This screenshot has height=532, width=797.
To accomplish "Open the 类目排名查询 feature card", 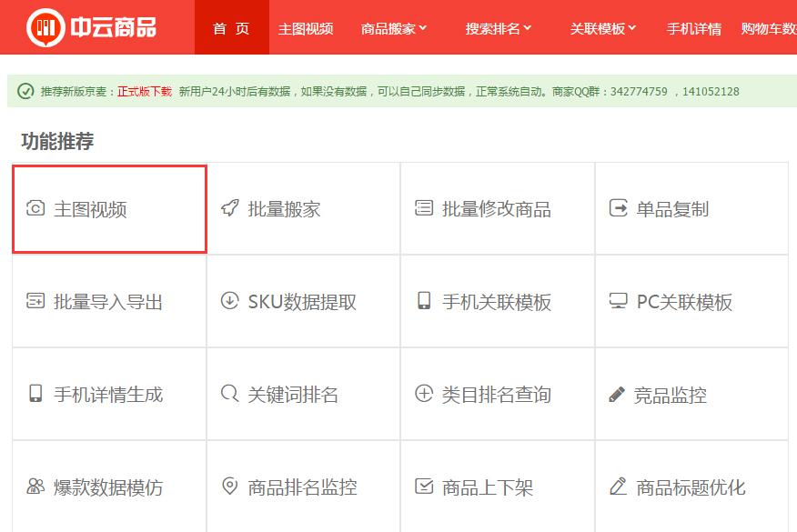I will point(498,395).
